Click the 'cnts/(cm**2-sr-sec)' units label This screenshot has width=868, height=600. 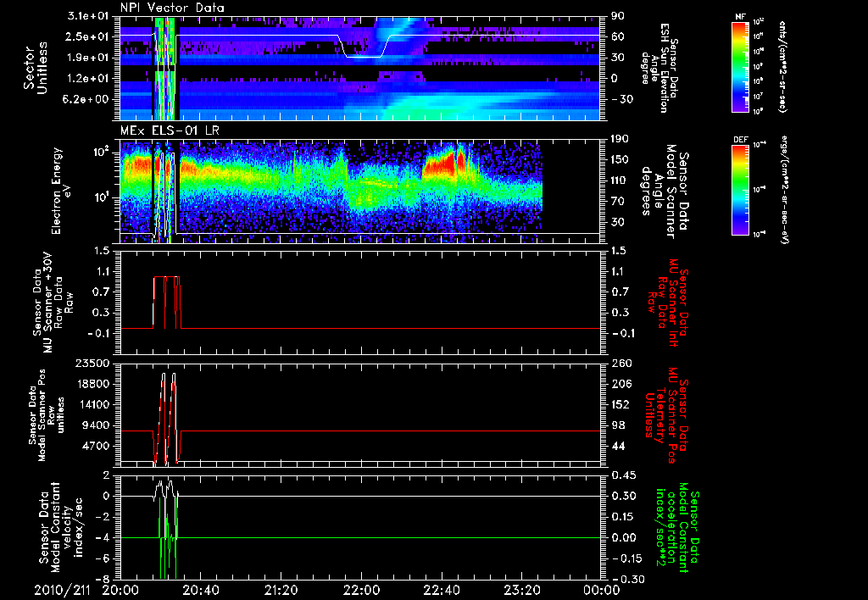point(782,66)
